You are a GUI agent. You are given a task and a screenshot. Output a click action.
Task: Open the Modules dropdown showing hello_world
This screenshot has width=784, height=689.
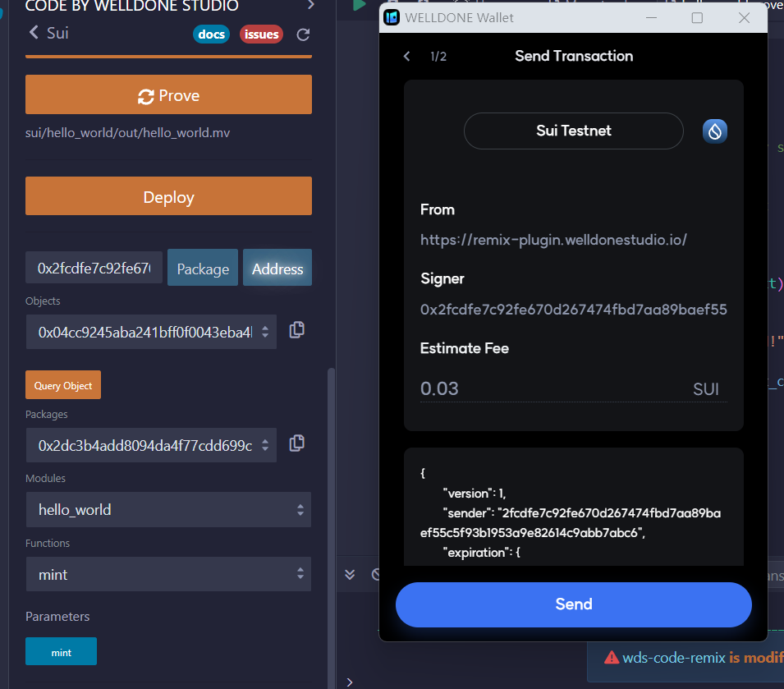tap(168, 509)
